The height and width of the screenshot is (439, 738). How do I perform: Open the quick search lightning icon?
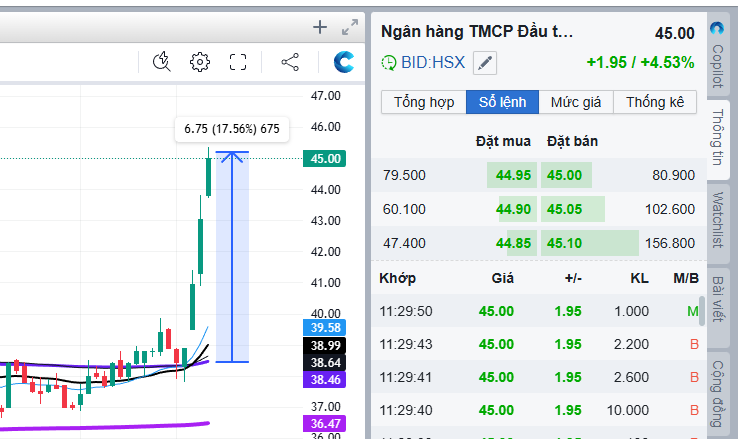[161, 62]
